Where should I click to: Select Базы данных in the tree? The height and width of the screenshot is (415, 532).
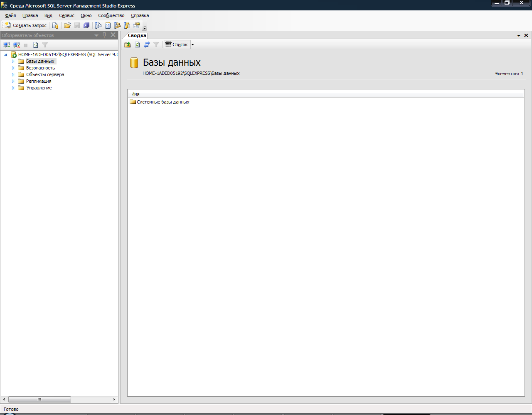[x=40, y=61]
